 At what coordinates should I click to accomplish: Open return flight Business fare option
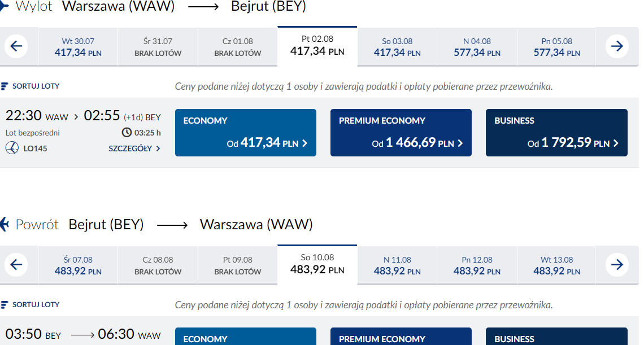click(x=556, y=337)
